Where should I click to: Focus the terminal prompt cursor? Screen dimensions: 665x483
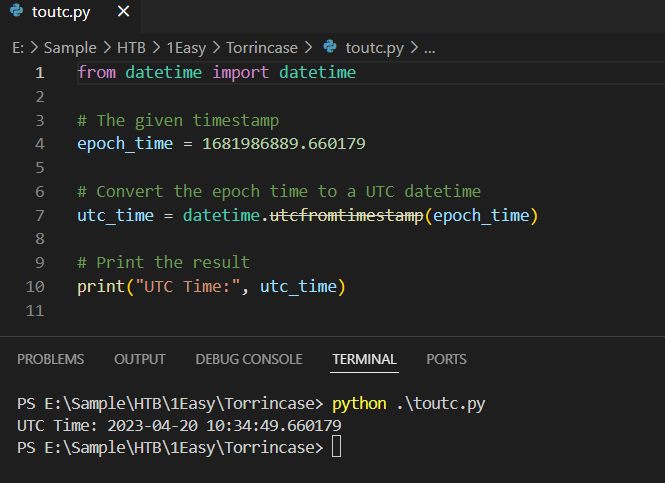pos(337,447)
